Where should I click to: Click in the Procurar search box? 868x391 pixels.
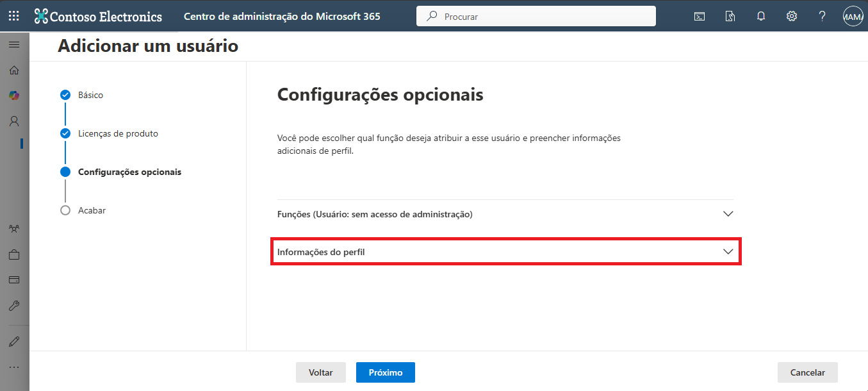545,17
